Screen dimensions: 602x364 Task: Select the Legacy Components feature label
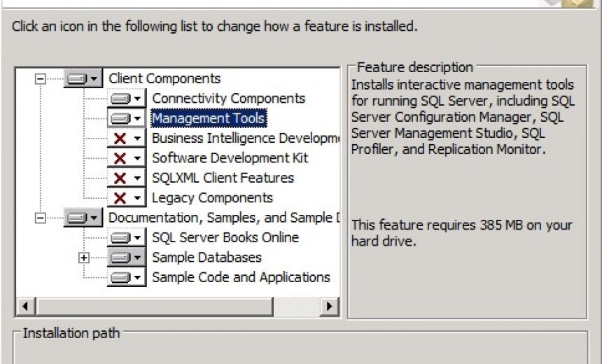click(x=212, y=197)
